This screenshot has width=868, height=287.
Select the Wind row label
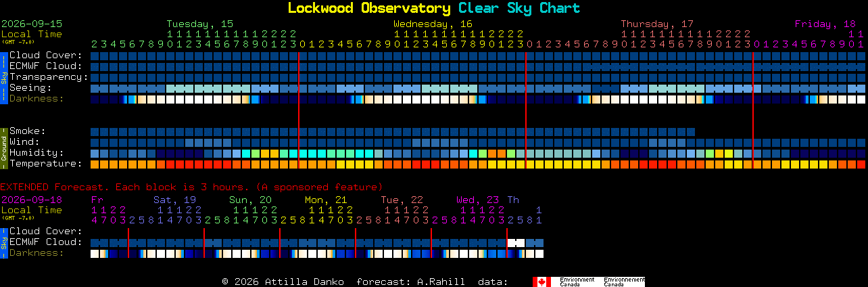24,141
